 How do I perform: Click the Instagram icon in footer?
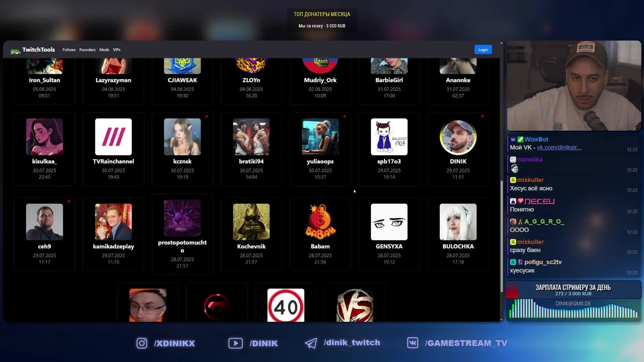click(142, 343)
